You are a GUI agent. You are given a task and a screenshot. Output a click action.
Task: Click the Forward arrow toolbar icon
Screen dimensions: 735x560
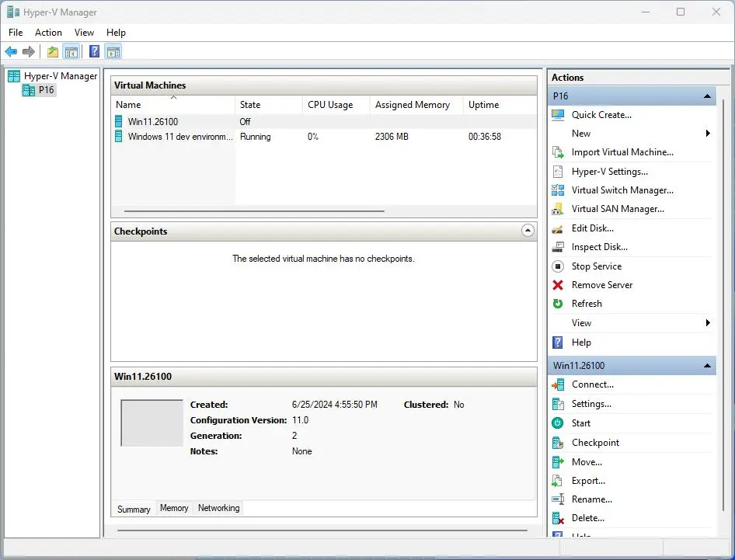pos(29,51)
